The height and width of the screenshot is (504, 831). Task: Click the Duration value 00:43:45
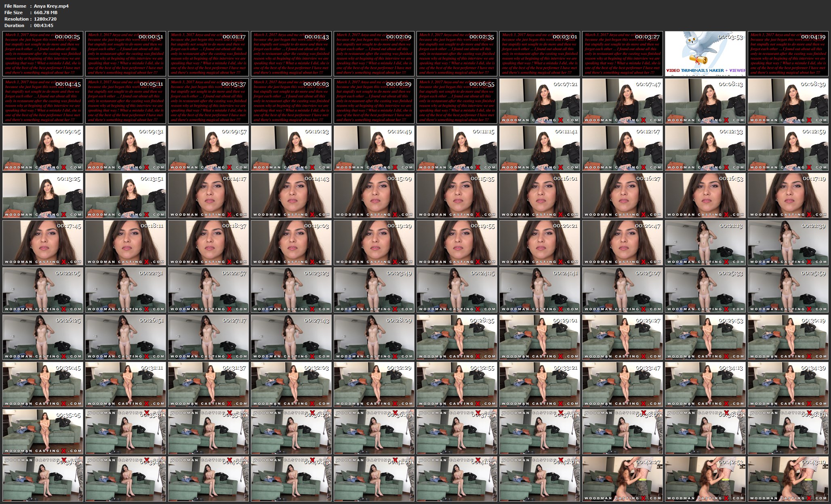pos(44,25)
